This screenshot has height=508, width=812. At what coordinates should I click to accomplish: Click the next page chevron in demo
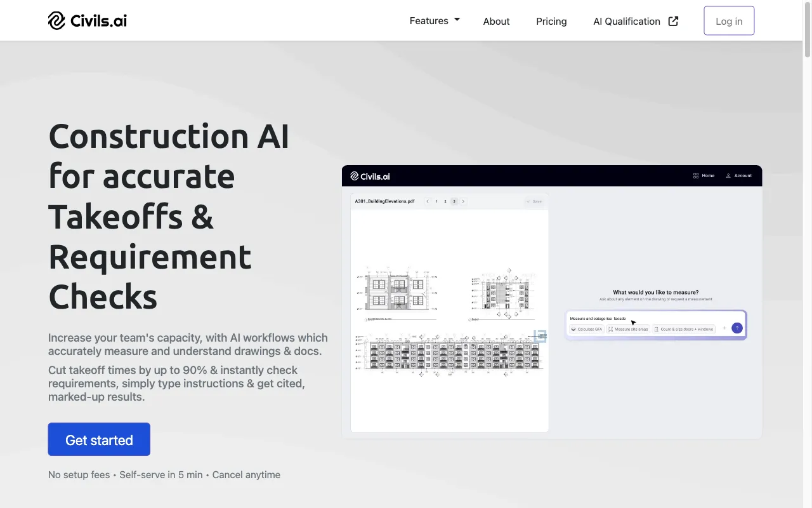click(x=463, y=201)
